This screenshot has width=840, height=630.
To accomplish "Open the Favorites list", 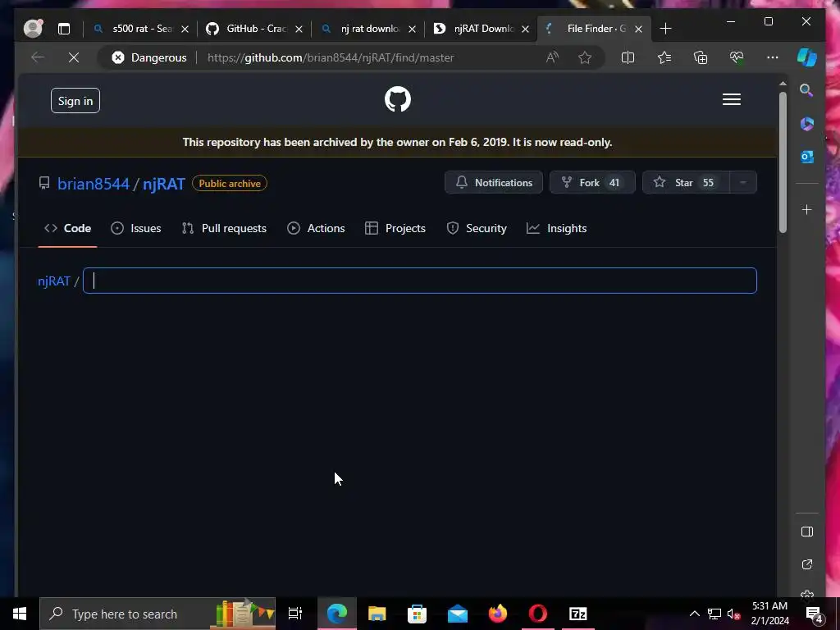I will pos(664,57).
